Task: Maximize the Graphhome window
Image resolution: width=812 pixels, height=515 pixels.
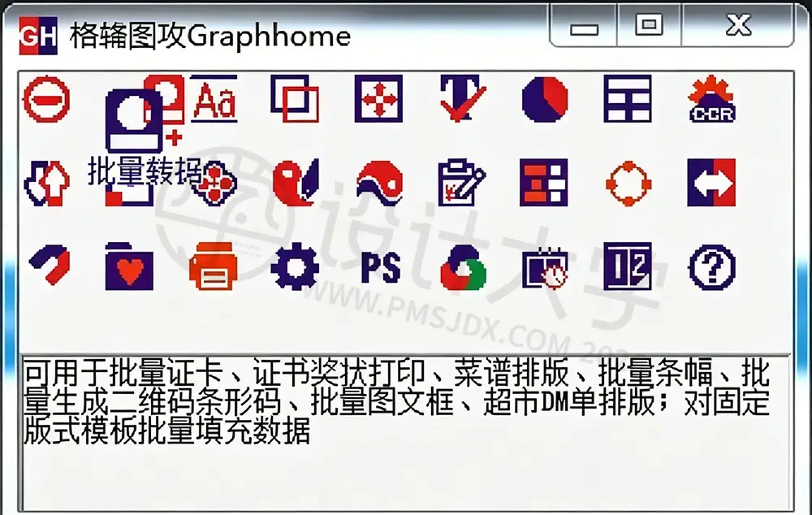Action: (649, 26)
